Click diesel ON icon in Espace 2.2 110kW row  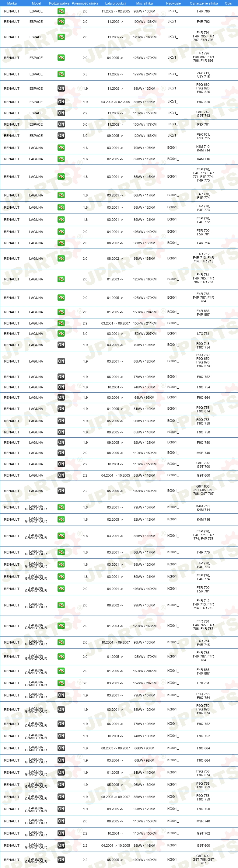click(x=61, y=113)
